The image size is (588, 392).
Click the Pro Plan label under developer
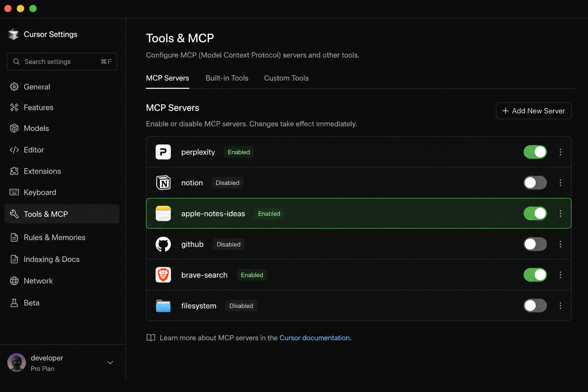pos(42,369)
